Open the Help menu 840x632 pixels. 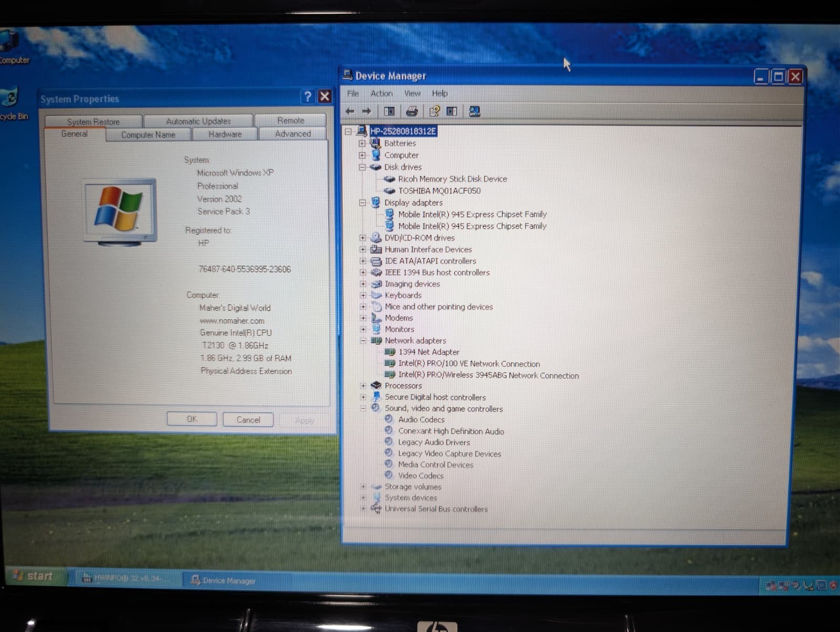pyautogui.click(x=440, y=93)
